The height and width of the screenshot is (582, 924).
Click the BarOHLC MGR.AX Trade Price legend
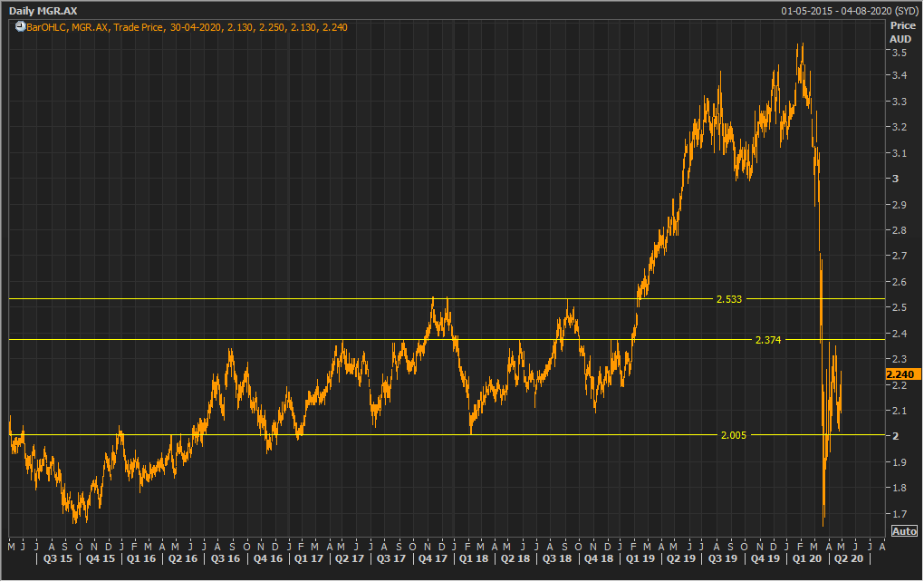[x=187, y=27]
